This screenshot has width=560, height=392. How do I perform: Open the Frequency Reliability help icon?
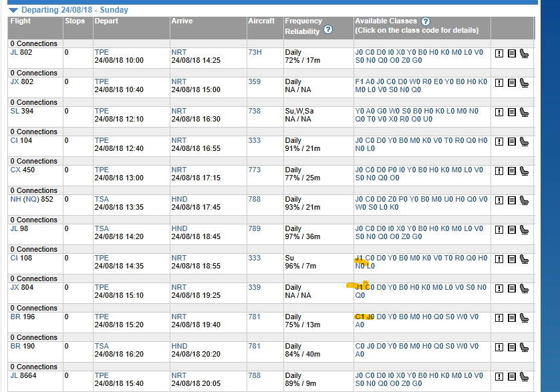tap(328, 29)
